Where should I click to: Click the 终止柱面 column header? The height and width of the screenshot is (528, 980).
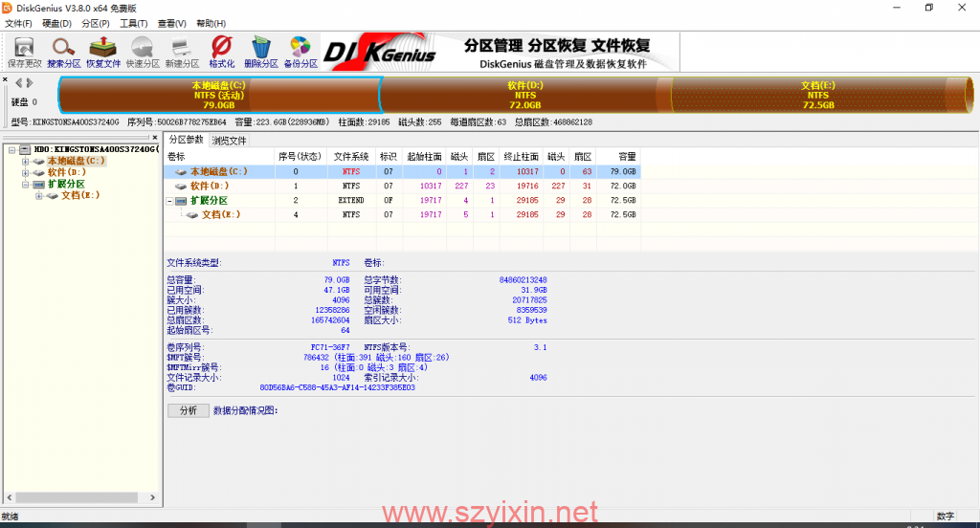click(x=522, y=156)
